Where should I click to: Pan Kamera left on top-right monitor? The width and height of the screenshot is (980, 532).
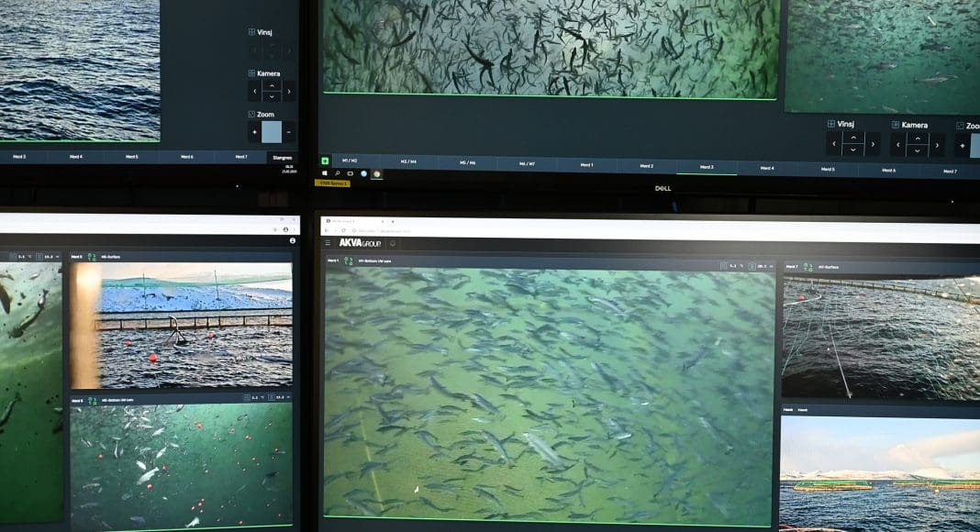pos(897,145)
